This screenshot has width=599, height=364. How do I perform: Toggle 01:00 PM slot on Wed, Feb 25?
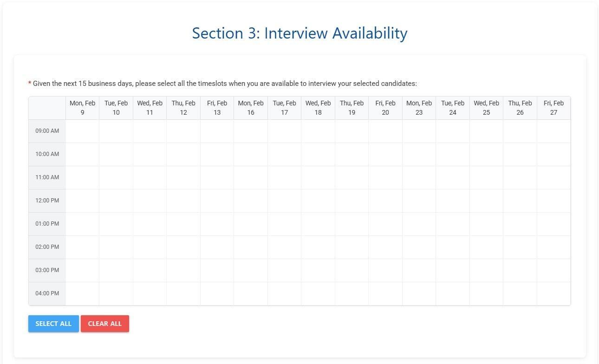(486, 224)
